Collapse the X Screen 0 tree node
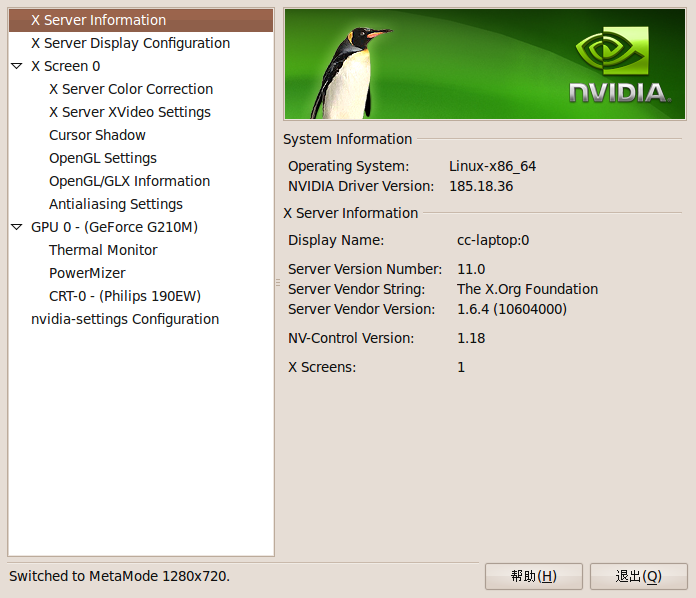This screenshot has height=598, width=696. click(x=17, y=66)
